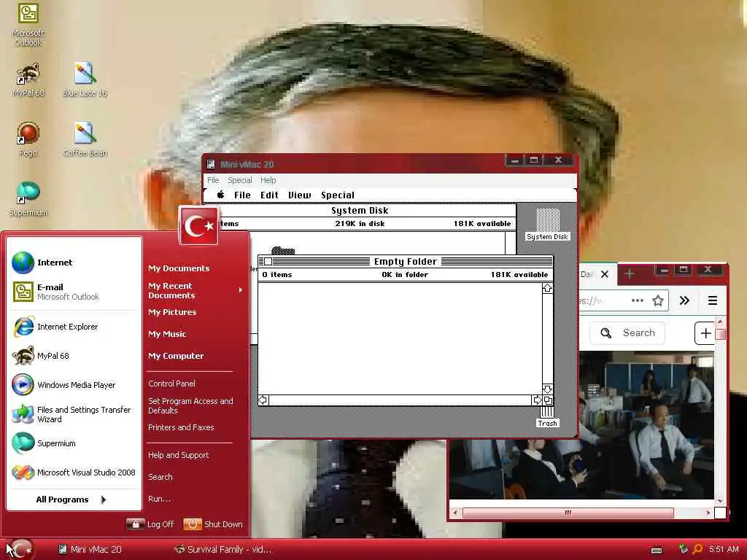Open Microsoft Outlook desktop icon

click(x=28, y=24)
